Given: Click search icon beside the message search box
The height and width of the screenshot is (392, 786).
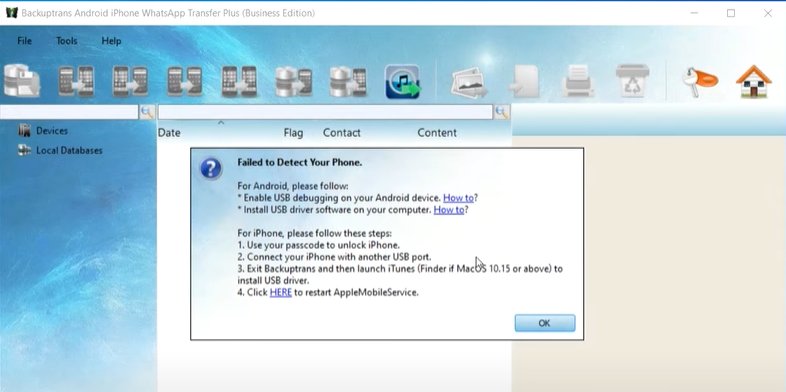Looking at the screenshot, I should coord(502,112).
